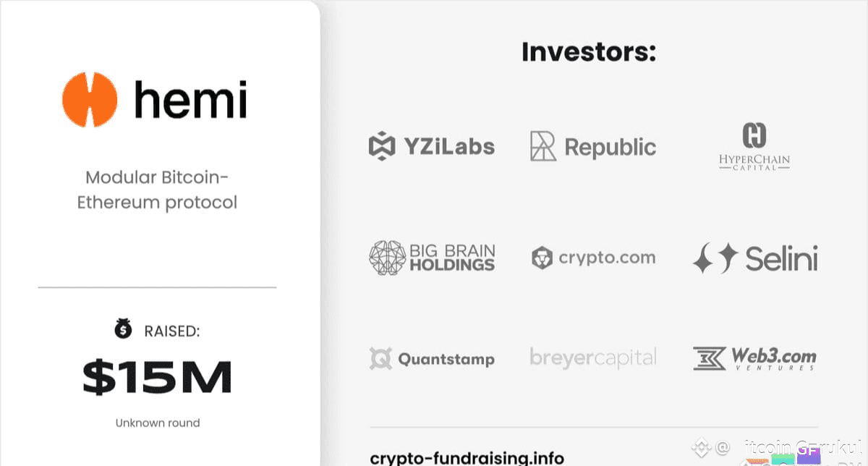Screen dimensions: 868x466
Task: Select the Republic investor logo
Action: click(x=593, y=146)
